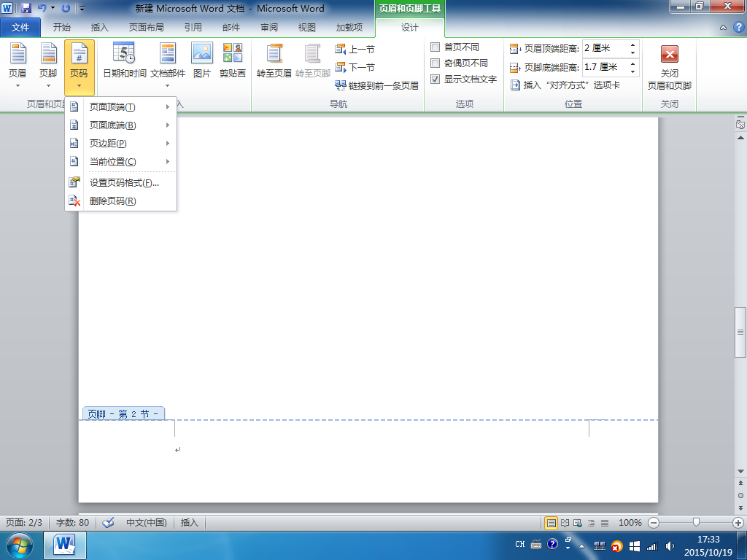
Task: Switch to draft view icon
Action: point(605,523)
